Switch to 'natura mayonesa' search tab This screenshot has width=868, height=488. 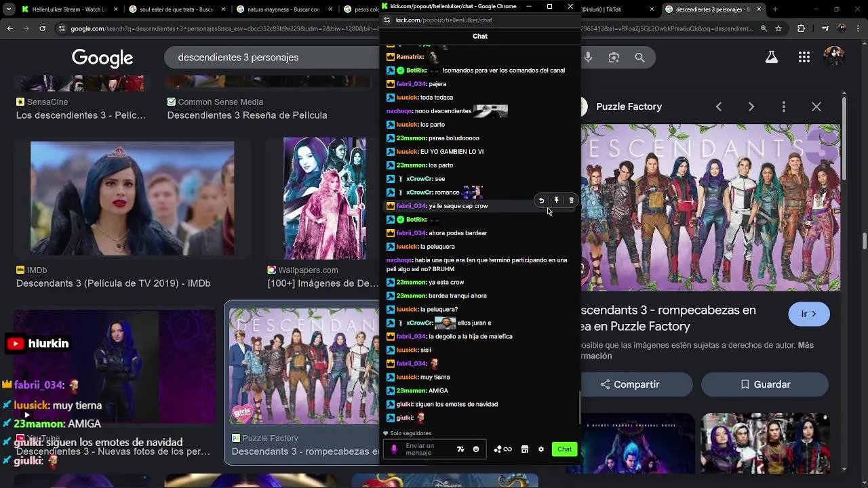[283, 9]
